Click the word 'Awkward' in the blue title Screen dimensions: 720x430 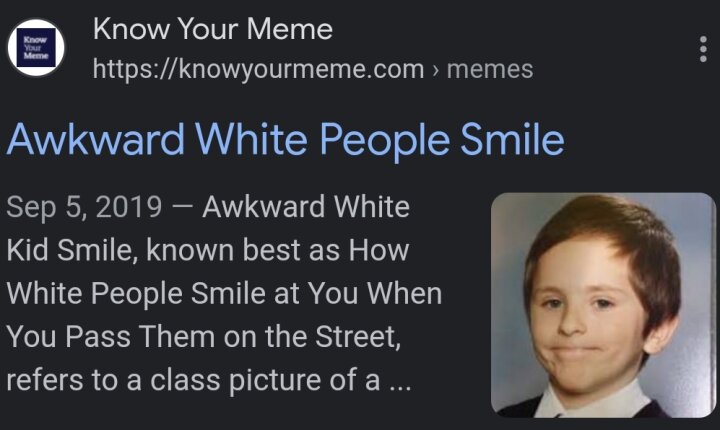coord(96,139)
